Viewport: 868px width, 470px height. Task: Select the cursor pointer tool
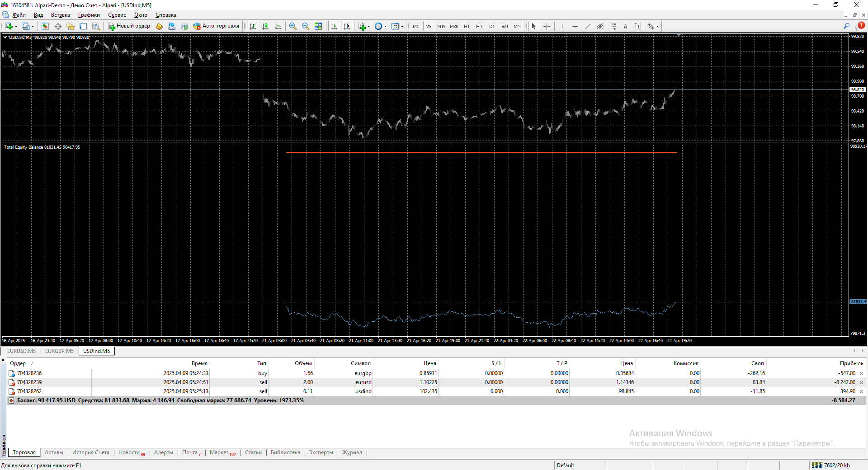point(534,26)
